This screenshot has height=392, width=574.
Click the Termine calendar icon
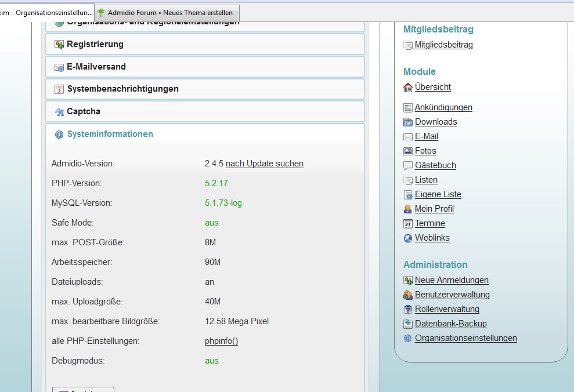click(408, 224)
